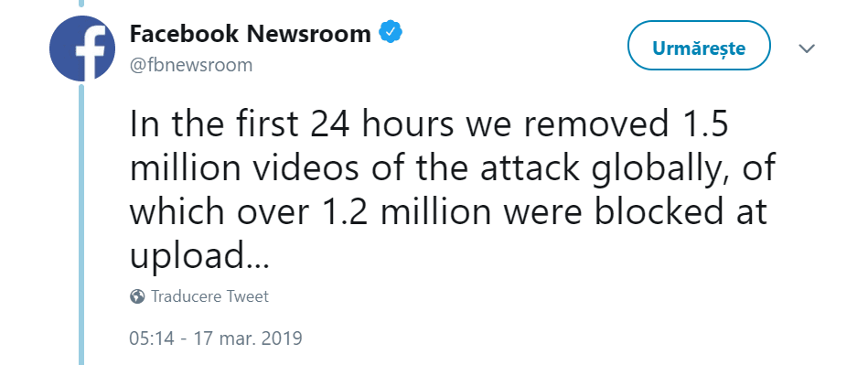Click the thread connector line below the avatar
The height and width of the screenshot is (365, 868).
(82, 224)
